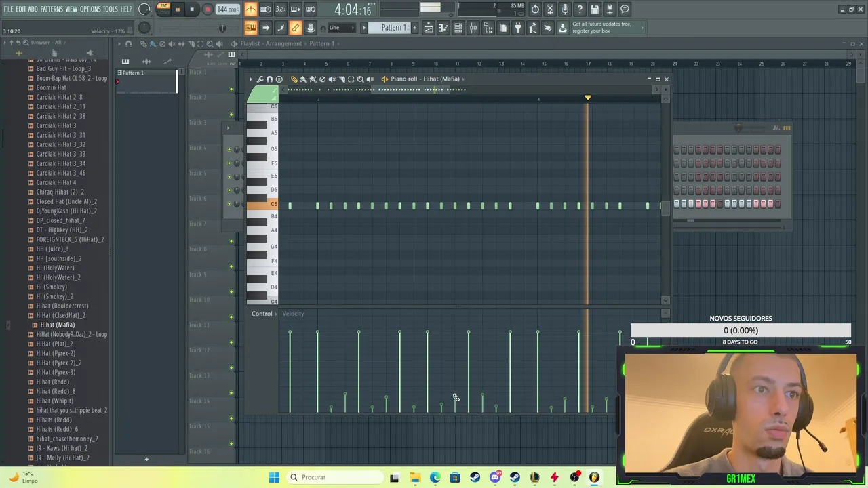This screenshot has height=488, width=868.
Task: Open the OPTIONS menu
Action: (x=90, y=9)
